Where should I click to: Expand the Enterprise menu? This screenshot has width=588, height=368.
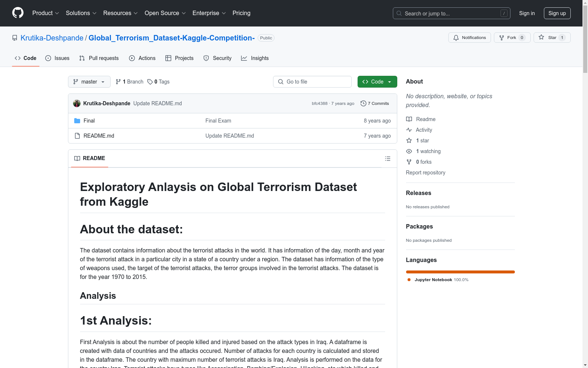click(x=209, y=13)
